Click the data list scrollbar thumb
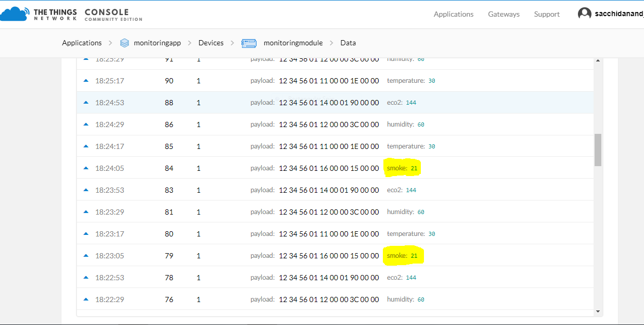This screenshot has width=644, height=325. (598, 149)
